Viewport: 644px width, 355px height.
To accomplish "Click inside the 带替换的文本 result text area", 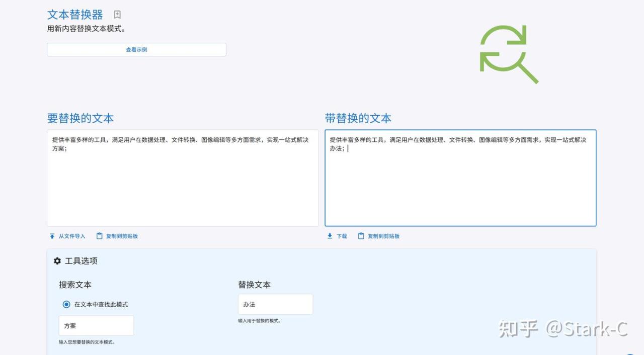I will [460, 186].
